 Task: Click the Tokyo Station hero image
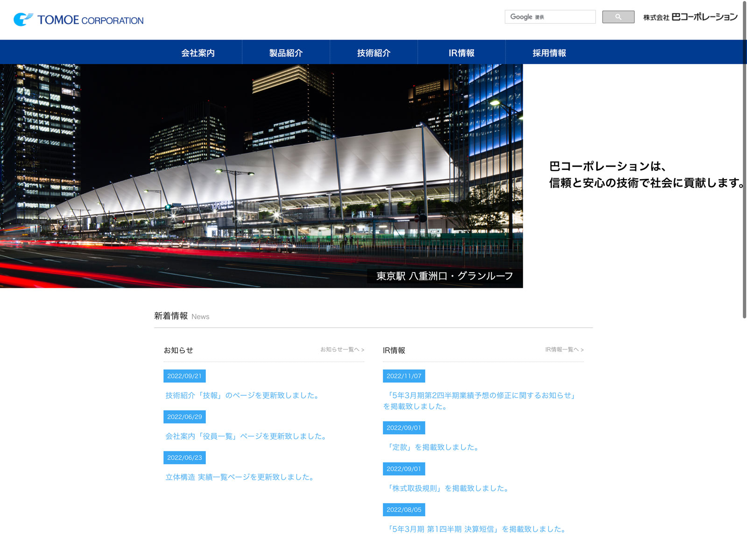coord(261,175)
